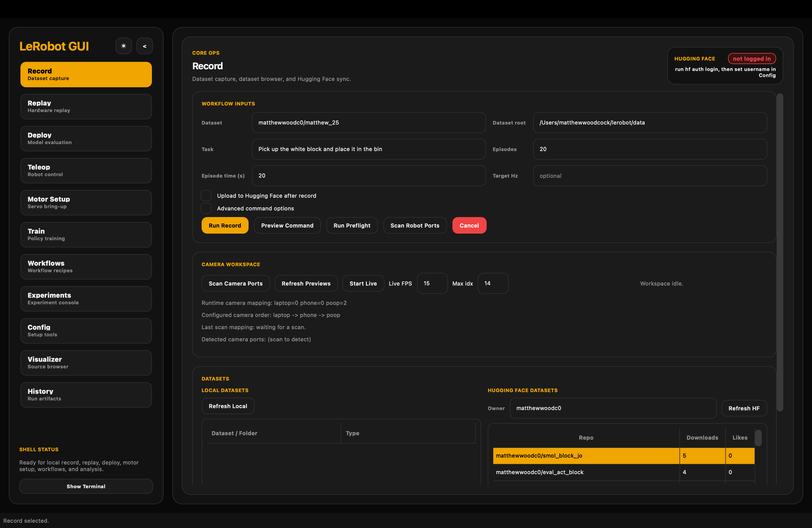Focus the Hugging Face Owner field

click(x=613, y=408)
